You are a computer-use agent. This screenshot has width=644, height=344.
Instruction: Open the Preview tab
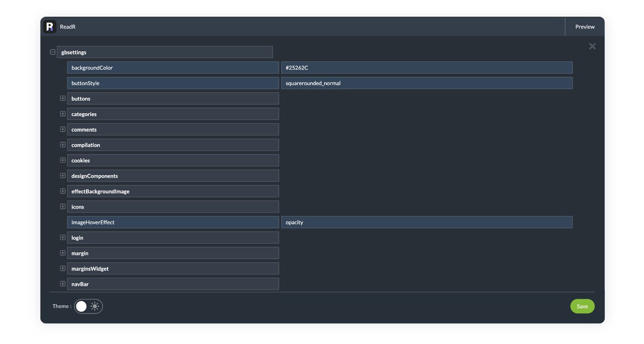(584, 27)
